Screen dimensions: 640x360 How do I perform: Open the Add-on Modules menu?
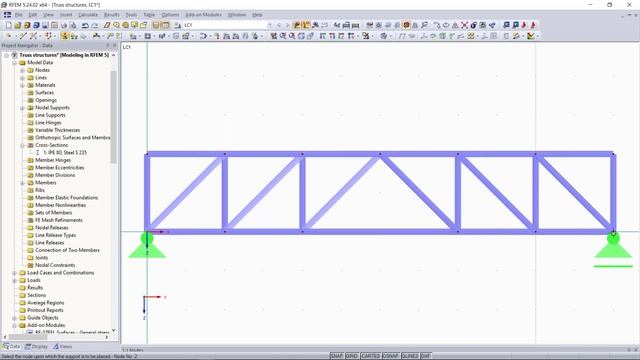(x=203, y=15)
